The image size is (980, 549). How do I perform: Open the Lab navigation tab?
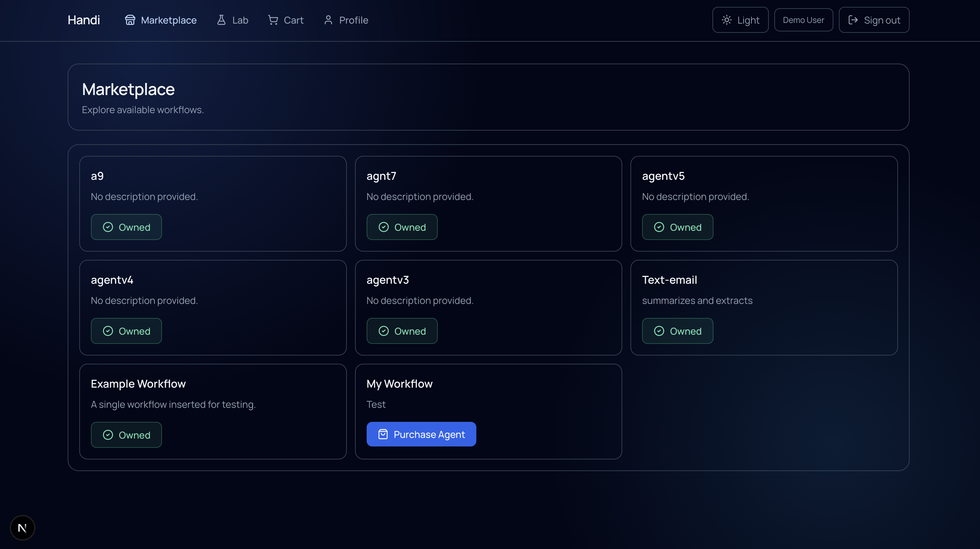(x=232, y=20)
